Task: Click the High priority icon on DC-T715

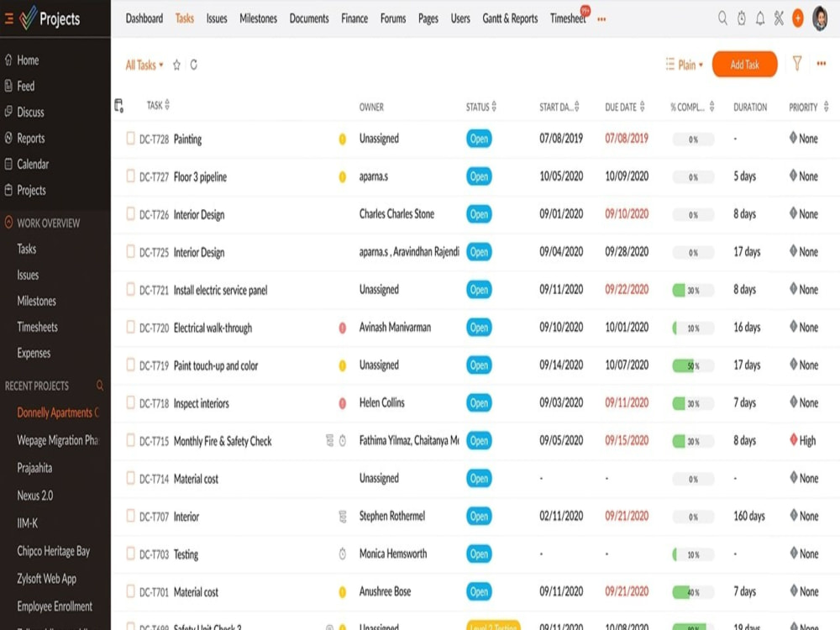Action: coord(794,440)
